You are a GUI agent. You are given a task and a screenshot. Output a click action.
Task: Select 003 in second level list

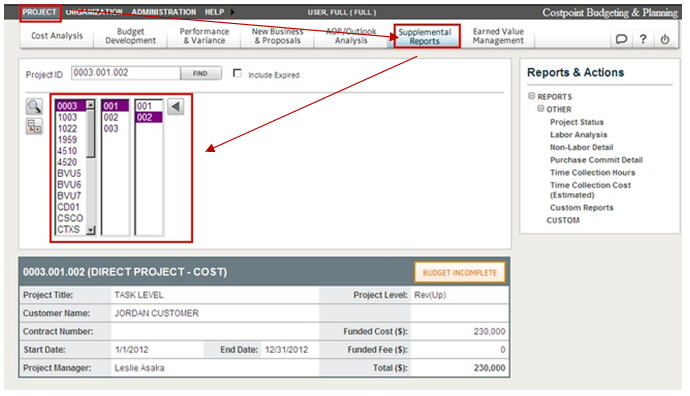pos(115,128)
